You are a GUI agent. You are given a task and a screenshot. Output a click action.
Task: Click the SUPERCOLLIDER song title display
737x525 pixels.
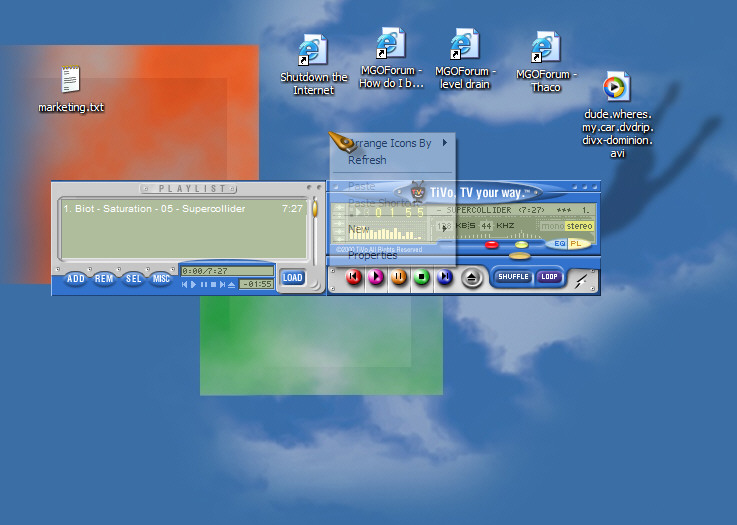point(515,210)
